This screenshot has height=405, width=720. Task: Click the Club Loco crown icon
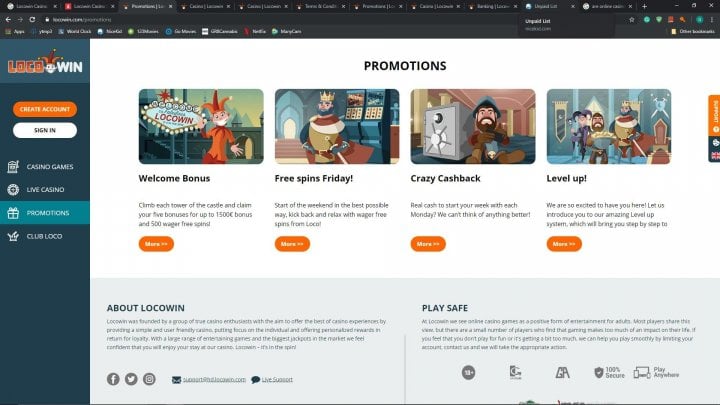(13, 236)
